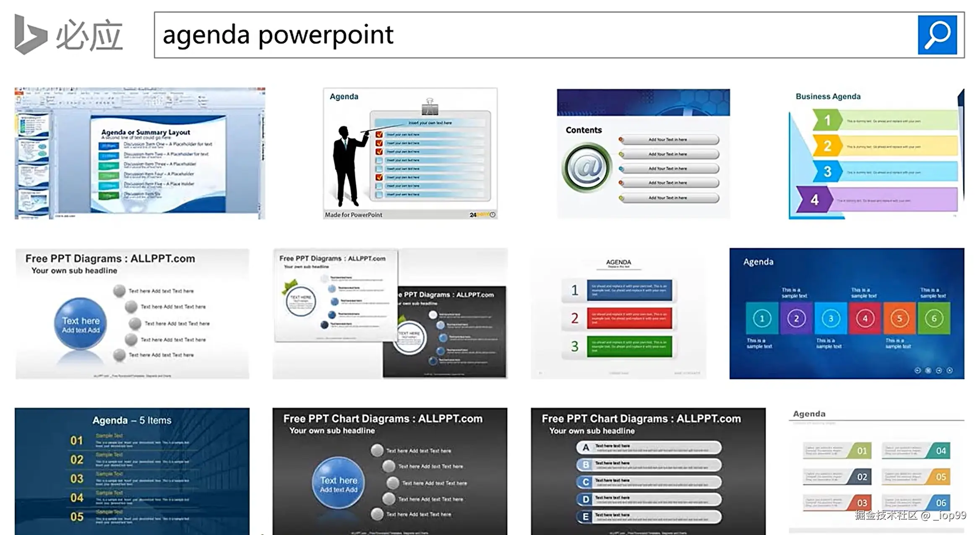The width and height of the screenshot is (980, 535).
Task: Open the Agenda 01–06 ribbon tags thumbnail
Action: click(876, 471)
